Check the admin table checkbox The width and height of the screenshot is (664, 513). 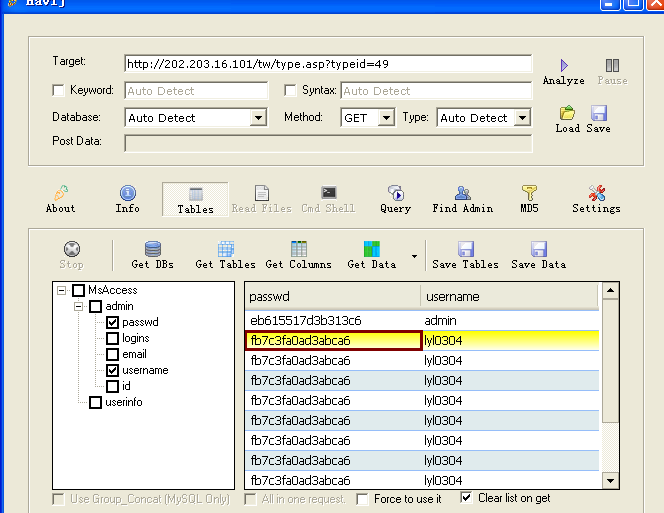[95, 306]
